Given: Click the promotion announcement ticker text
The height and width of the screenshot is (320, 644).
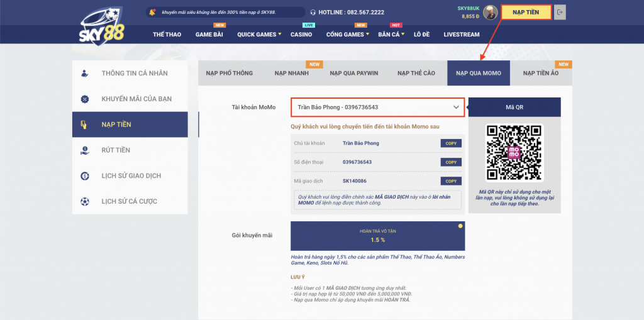Looking at the screenshot, I should (219, 13).
